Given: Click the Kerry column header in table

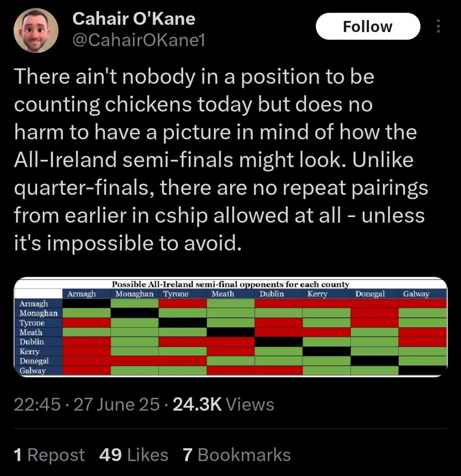Looking at the screenshot, I should (x=317, y=294).
